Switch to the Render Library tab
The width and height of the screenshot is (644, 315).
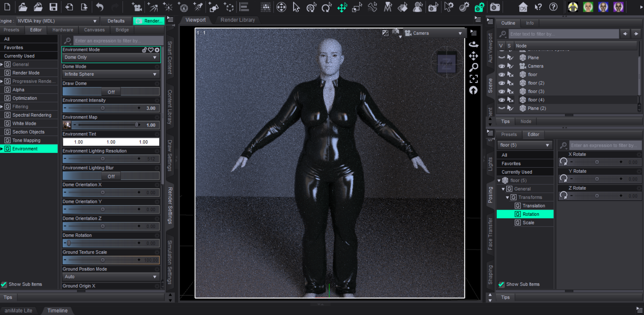tap(238, 20)
